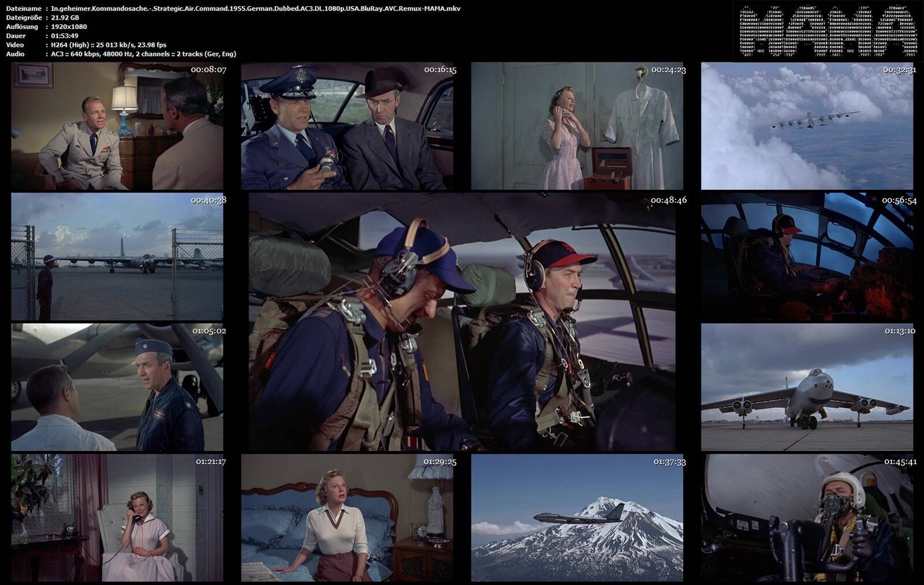The height and width of the screenshot is (585, 924).
Task: Click the duration value 01:53:49
Action: [65, 36]
